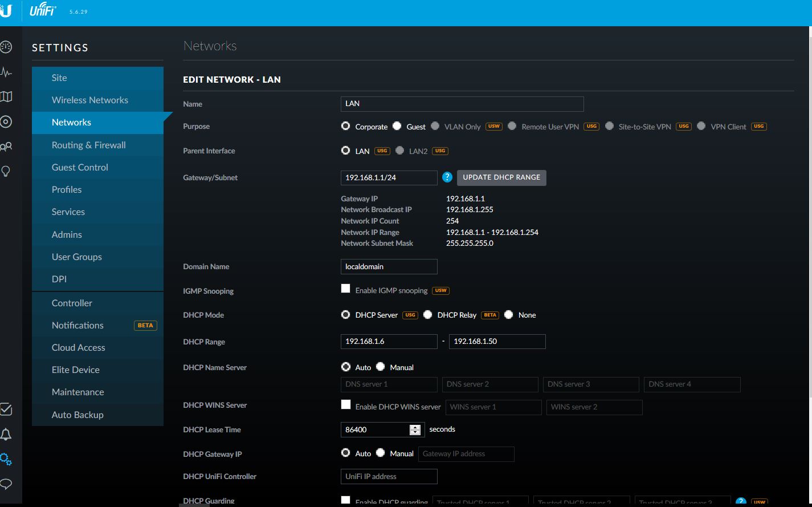Set DHCP Name Server to Manual
Viewport: 812px width, 507px height.
tap(381, 367)
